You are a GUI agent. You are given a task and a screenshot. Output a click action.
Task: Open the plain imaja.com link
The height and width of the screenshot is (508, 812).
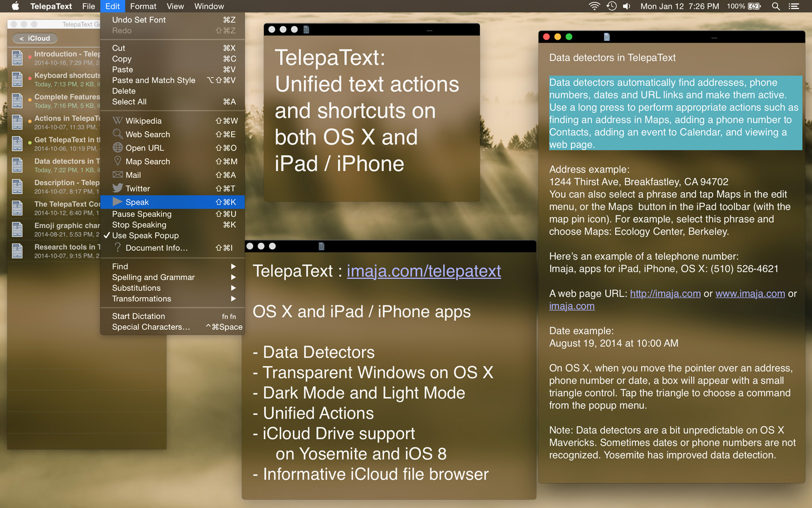click(x=572, y=306)
